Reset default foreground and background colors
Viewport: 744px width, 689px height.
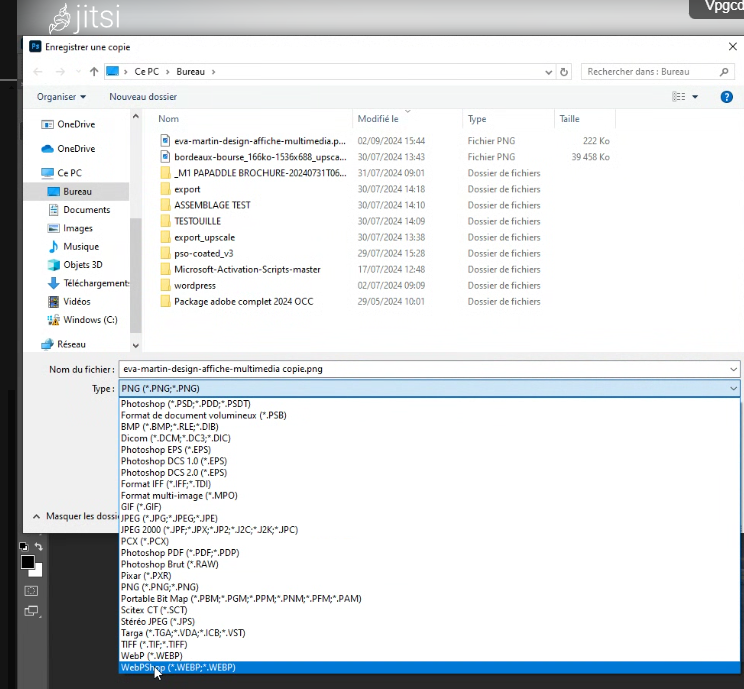point(24,547)
